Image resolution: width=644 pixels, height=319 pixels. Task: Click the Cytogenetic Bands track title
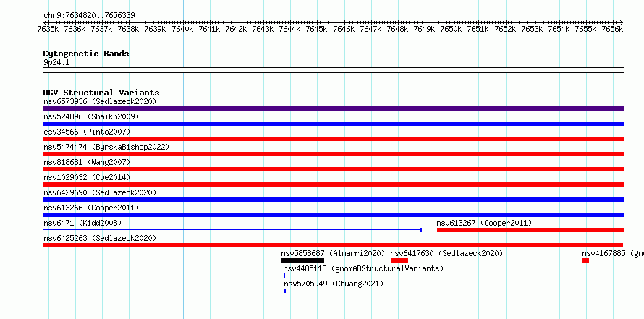point(86,54)
